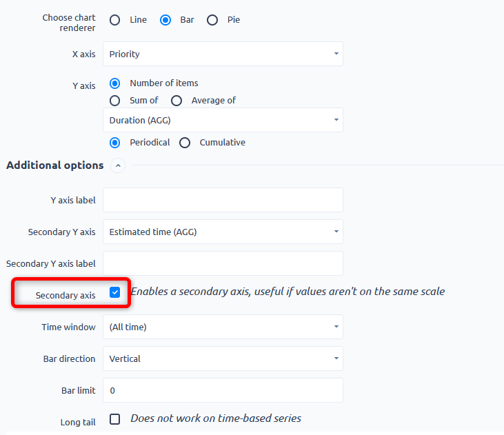Open the Bar direction dropdown
The width and height of the screenshot is (504, 435).
tap(223, 358)
